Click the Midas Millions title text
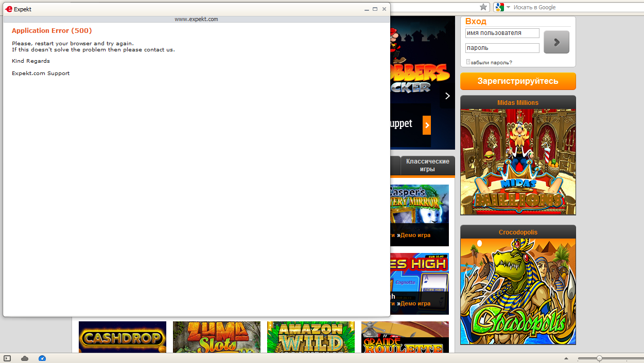The width and height of the screenshot is (644, 363). pyautogui.click(x=518, y=103)
